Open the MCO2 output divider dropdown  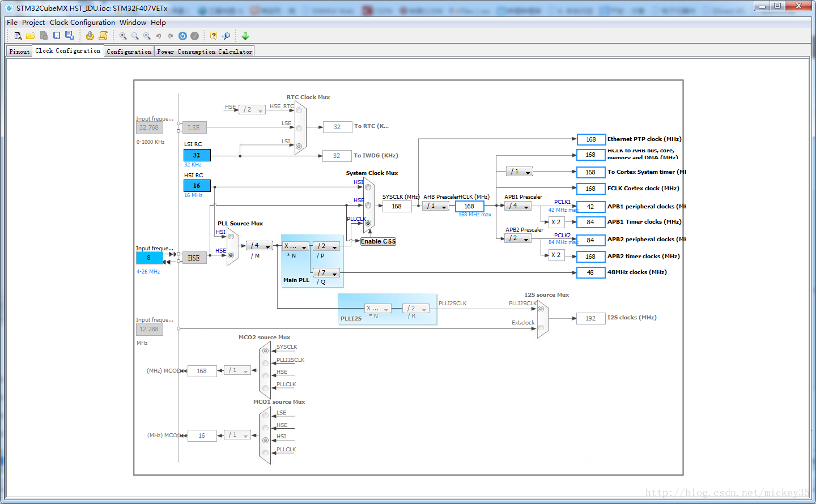(237, 370)
